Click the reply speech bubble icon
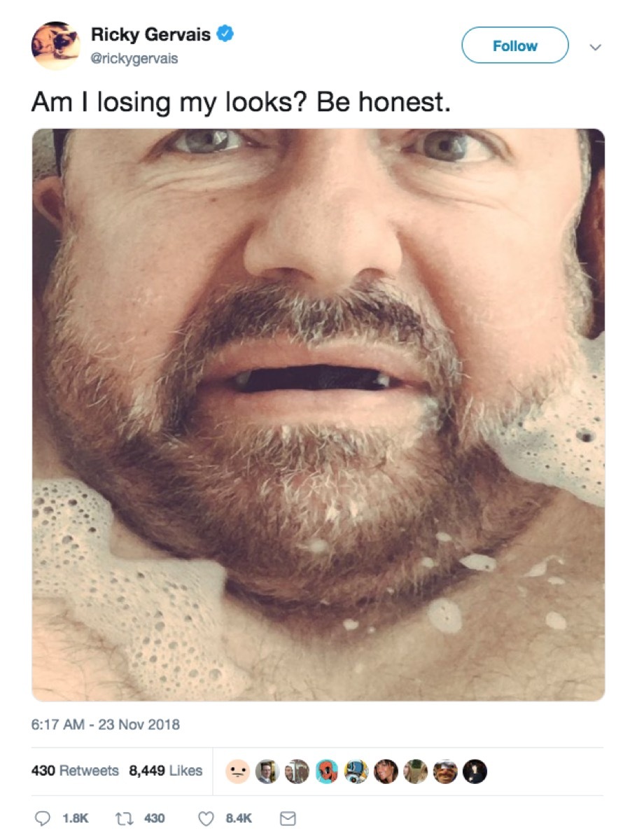 43,816
